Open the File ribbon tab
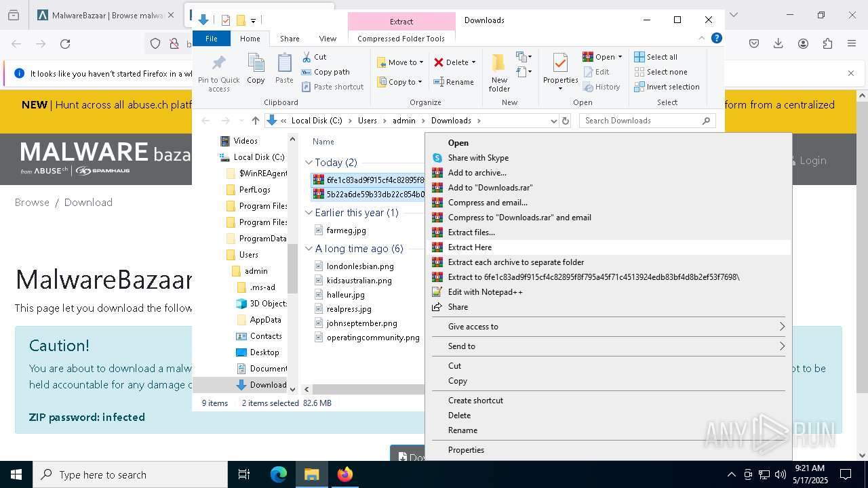 coord(212,39)
